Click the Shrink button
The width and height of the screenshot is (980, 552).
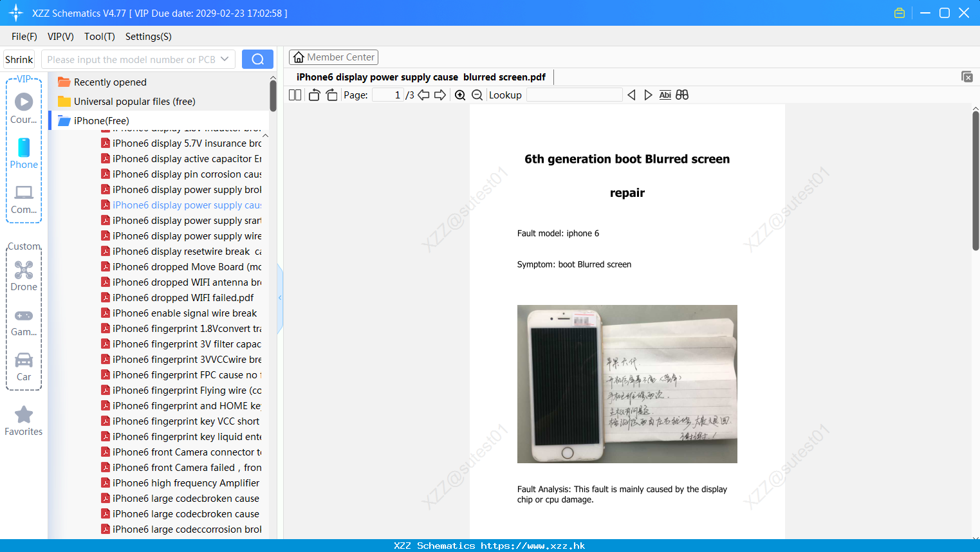pyautogui.click(x=19, y=59)
